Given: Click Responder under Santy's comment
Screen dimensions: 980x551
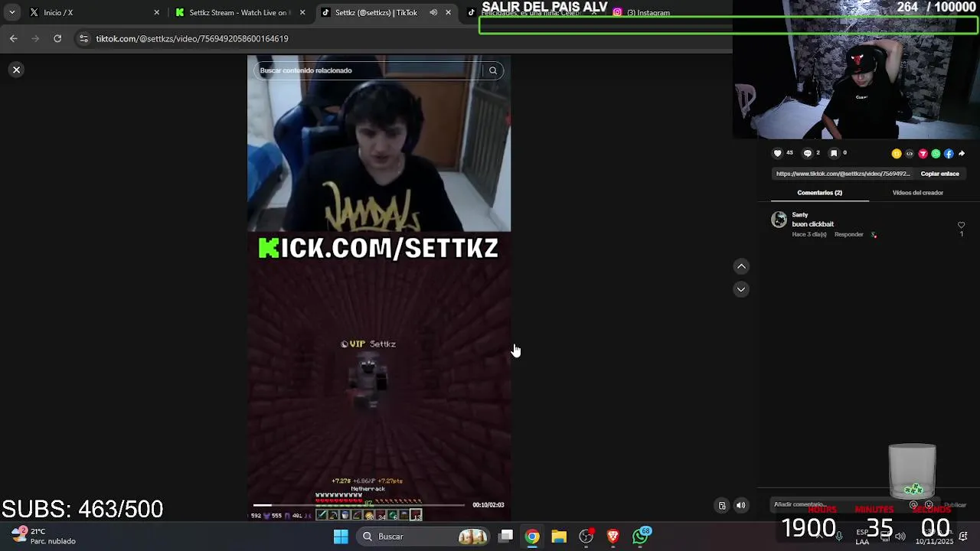Looking at the screenshot, I should 848,234.
